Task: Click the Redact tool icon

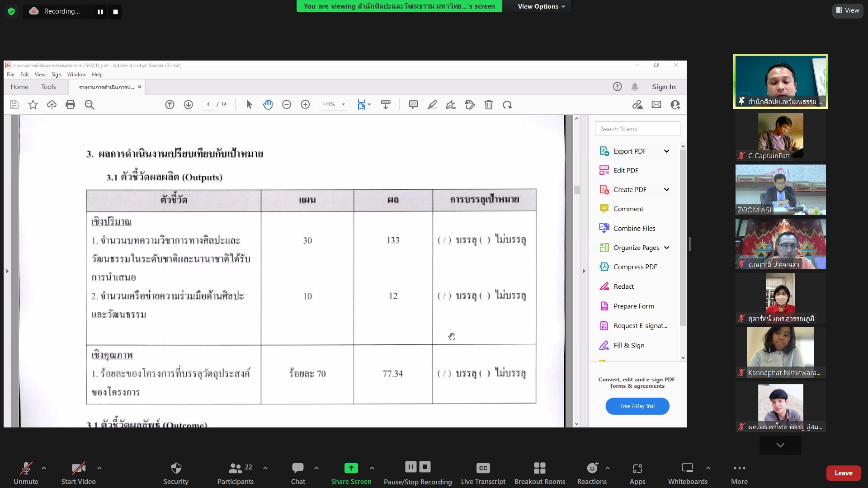Action: pyautogui.click(x=604, y=286)
